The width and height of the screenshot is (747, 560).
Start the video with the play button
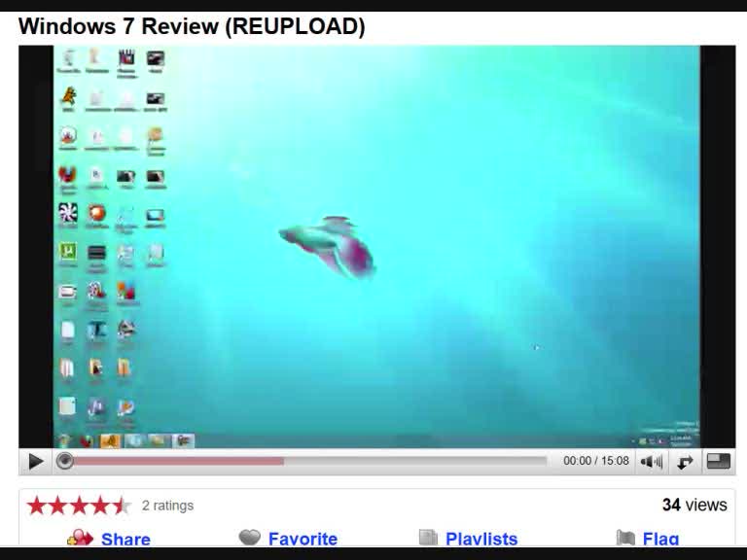(x=36, y=461)
